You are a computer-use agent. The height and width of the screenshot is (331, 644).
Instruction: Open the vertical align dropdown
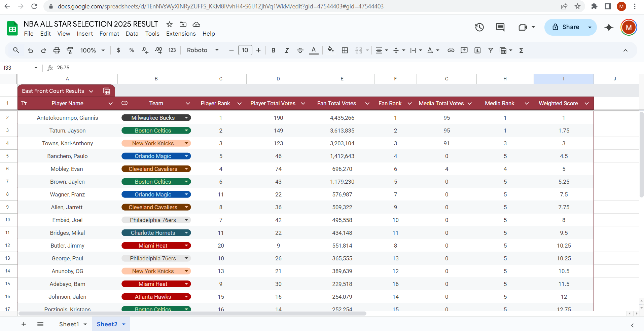click(x=399, y=50)
